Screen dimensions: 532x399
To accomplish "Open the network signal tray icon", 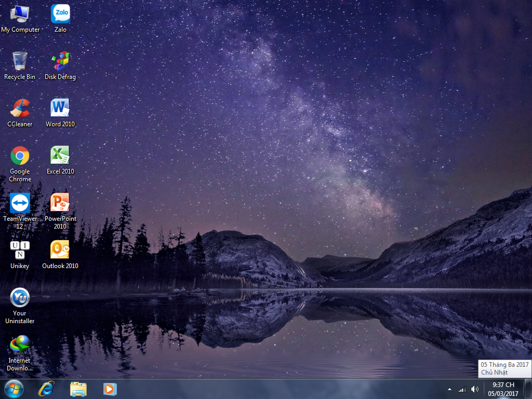I will pos(462,389).
